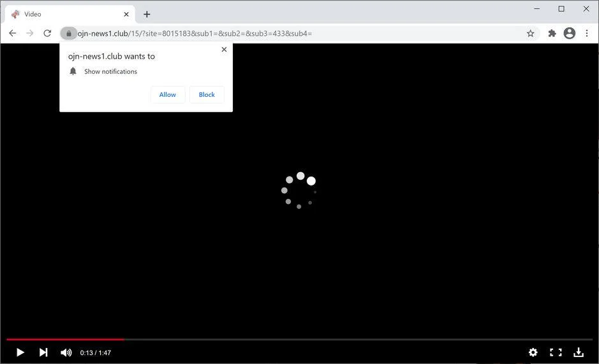
Task: Maximize the browser window
Action: coord(561,8)
